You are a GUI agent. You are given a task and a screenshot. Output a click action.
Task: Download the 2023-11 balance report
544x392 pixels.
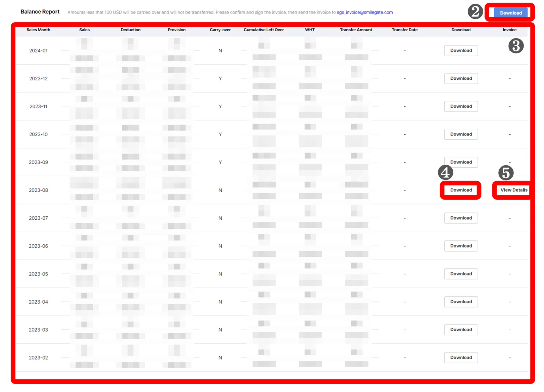point(461,106)
